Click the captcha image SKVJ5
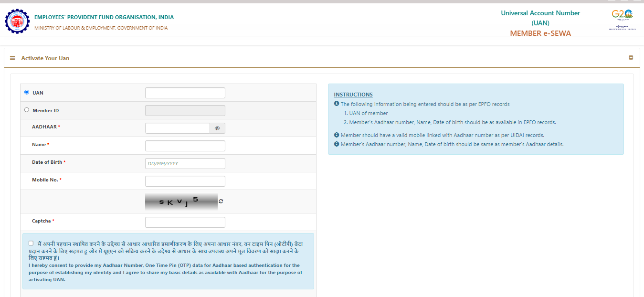This screenshot has width=644, height=297. coord(181,202)
